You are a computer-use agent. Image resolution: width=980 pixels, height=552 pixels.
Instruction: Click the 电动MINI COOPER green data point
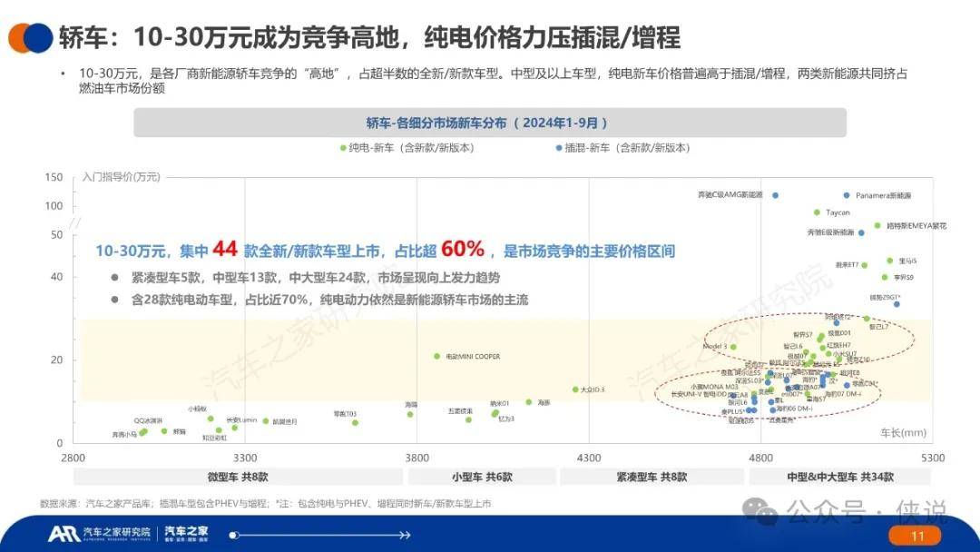[x=436, y=356]
